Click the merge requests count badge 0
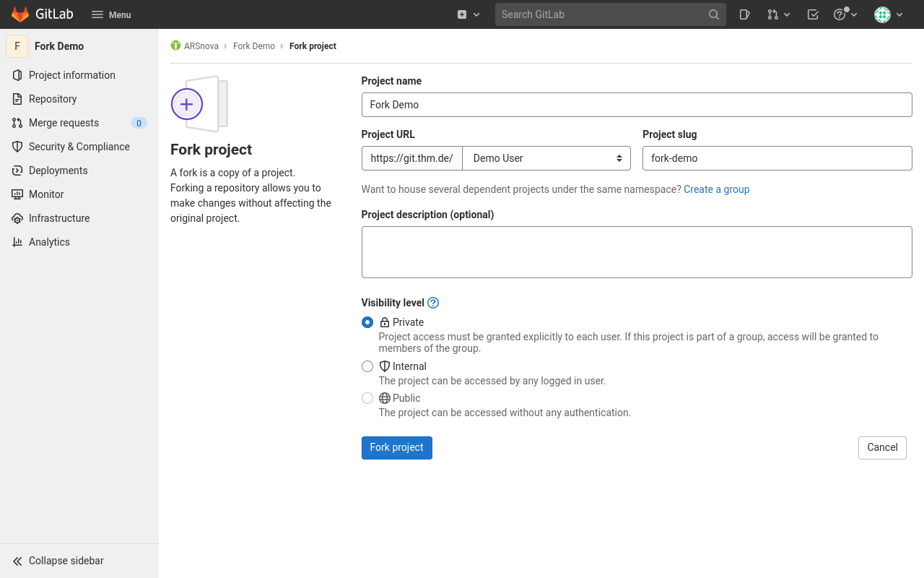Screen dimensions: 924x578 coord(139,123)
